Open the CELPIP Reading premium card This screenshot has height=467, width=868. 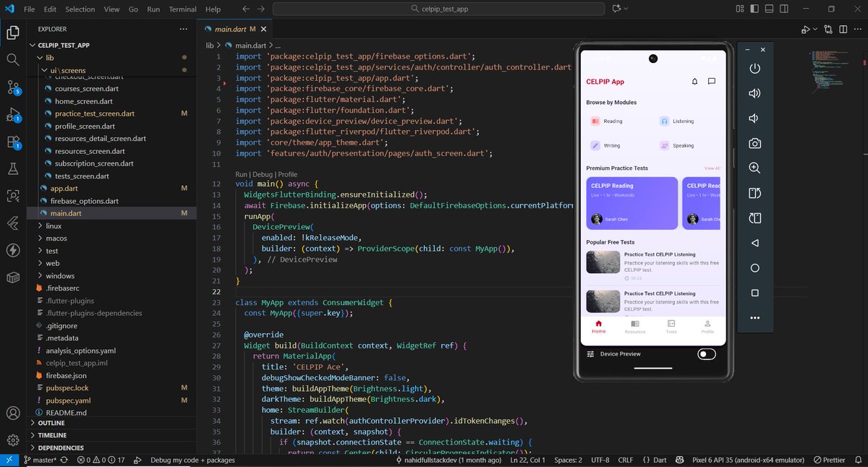pyautogui.click(x=632, y=203)
